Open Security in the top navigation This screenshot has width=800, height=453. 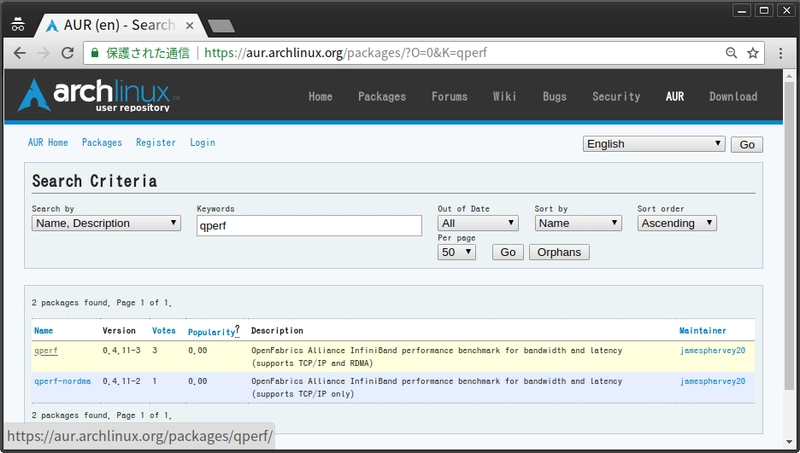[x=616, y=96]
